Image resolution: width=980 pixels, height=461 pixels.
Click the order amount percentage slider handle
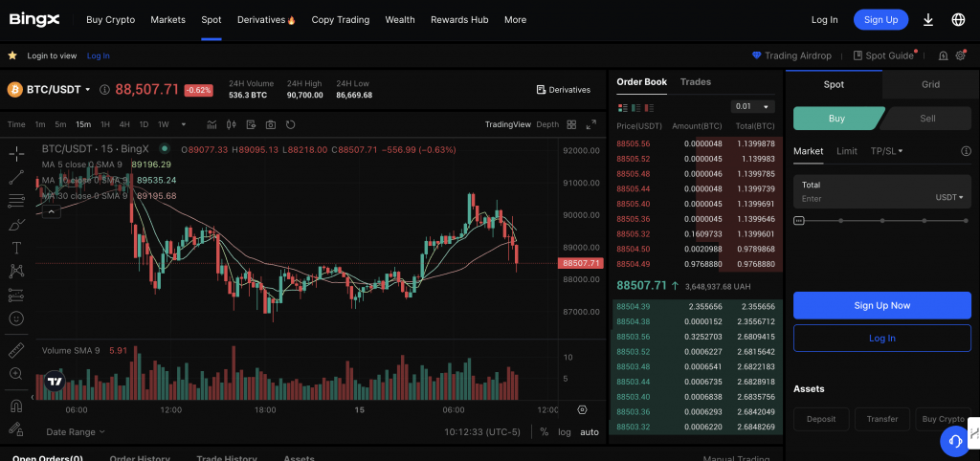[799, 221]
